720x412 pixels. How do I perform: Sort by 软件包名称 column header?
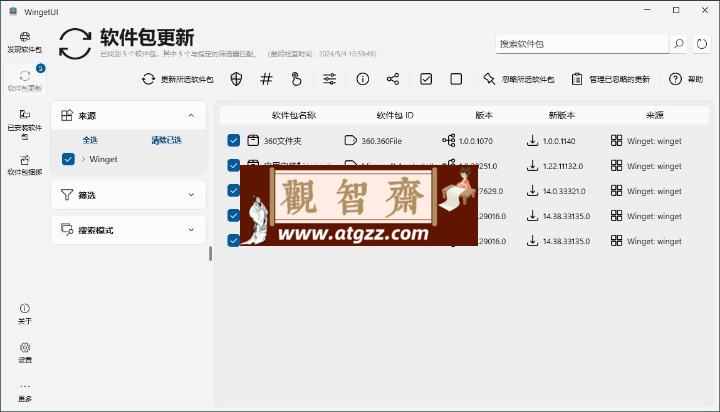point(294,115)
